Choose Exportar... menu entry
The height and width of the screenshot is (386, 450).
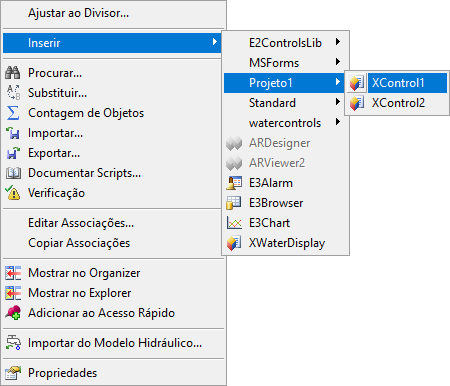[x=113, y=153]
